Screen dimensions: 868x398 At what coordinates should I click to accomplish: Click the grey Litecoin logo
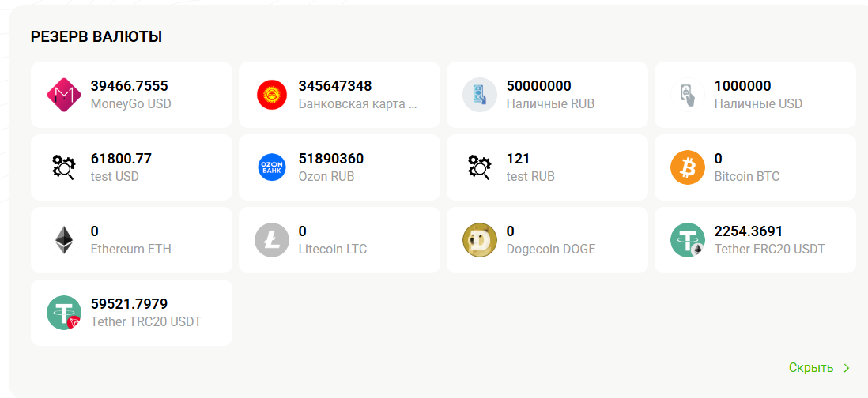(x=272, y=240)
